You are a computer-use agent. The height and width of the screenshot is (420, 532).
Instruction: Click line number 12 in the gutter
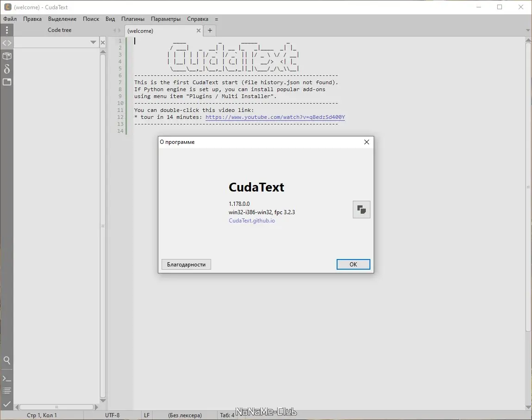pos(120,117)
